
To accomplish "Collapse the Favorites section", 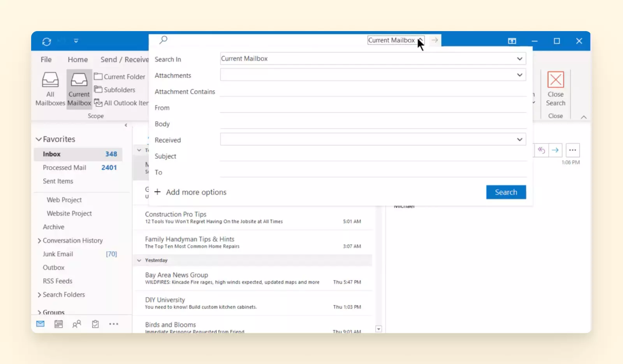I will 39,139.
